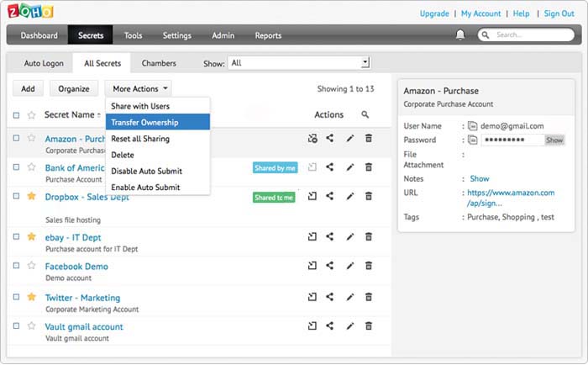Image resolution: width=588 pixels, height=365 pixels.
Task: Share the eBay - IT Dept secret
Action: point(330,237)
